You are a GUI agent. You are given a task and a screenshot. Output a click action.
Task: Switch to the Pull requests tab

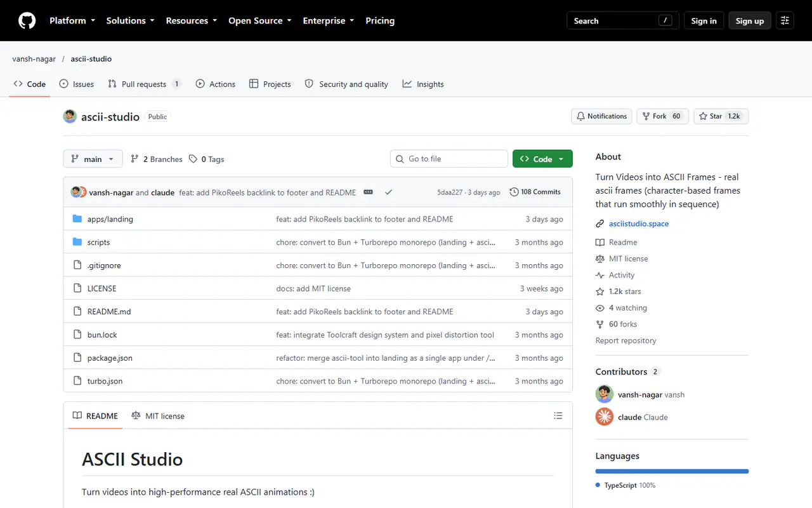click(145, 84)
